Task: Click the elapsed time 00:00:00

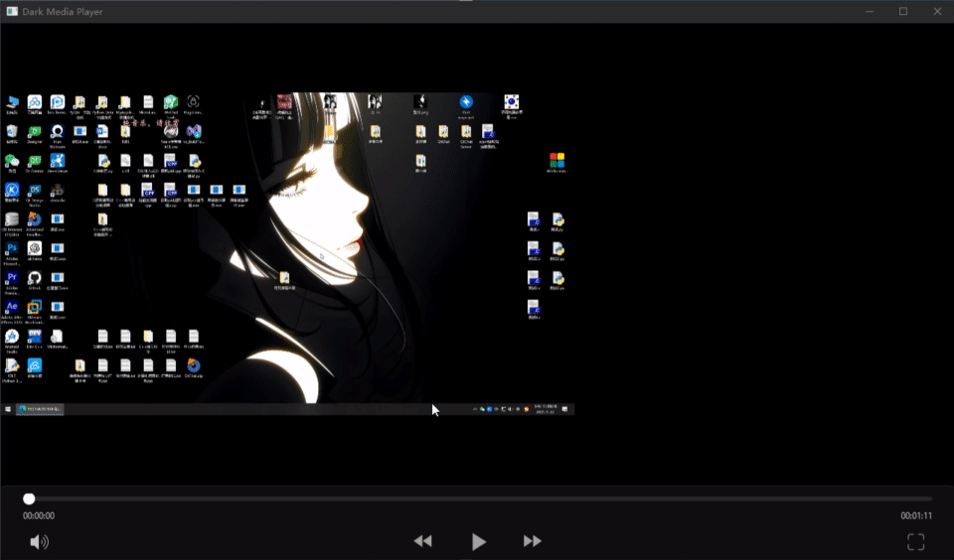Action: pos(39,515)
